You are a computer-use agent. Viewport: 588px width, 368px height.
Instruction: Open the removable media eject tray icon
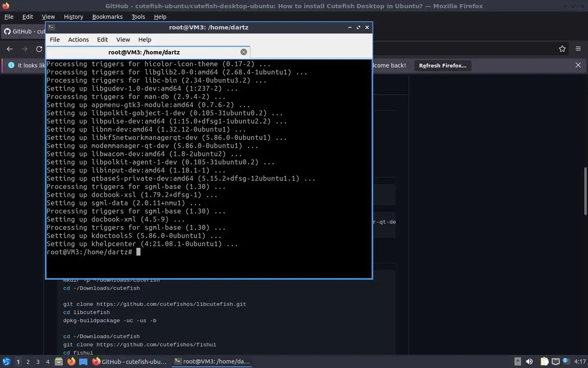517,361
